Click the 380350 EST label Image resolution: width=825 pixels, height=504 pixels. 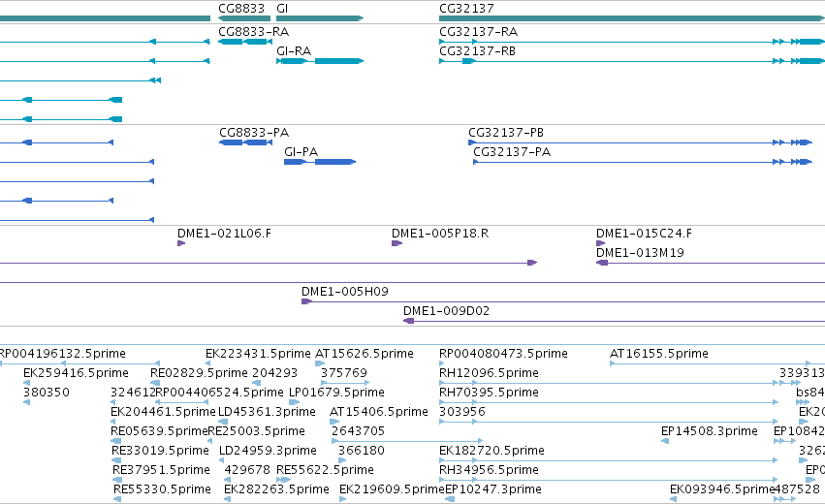(x=47, y=393)
